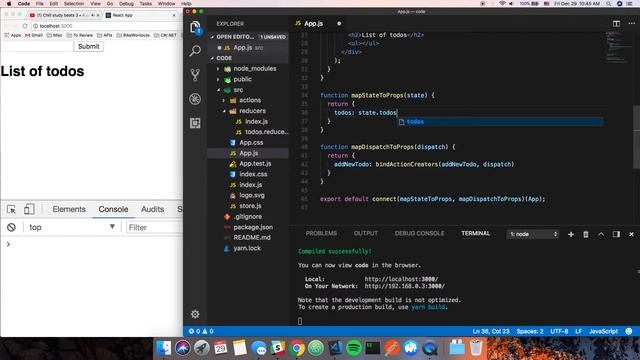The width and height of the screenshot is (640, 360).
Task: Open Google Chrome from the Dock
Action: point(297,348)
